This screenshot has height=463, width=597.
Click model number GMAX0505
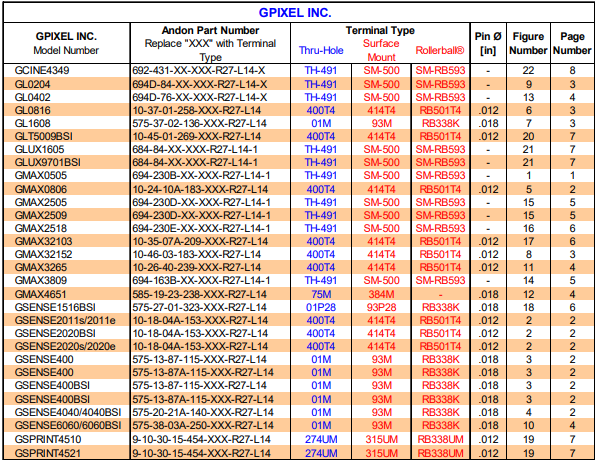(x=41, y=176)
